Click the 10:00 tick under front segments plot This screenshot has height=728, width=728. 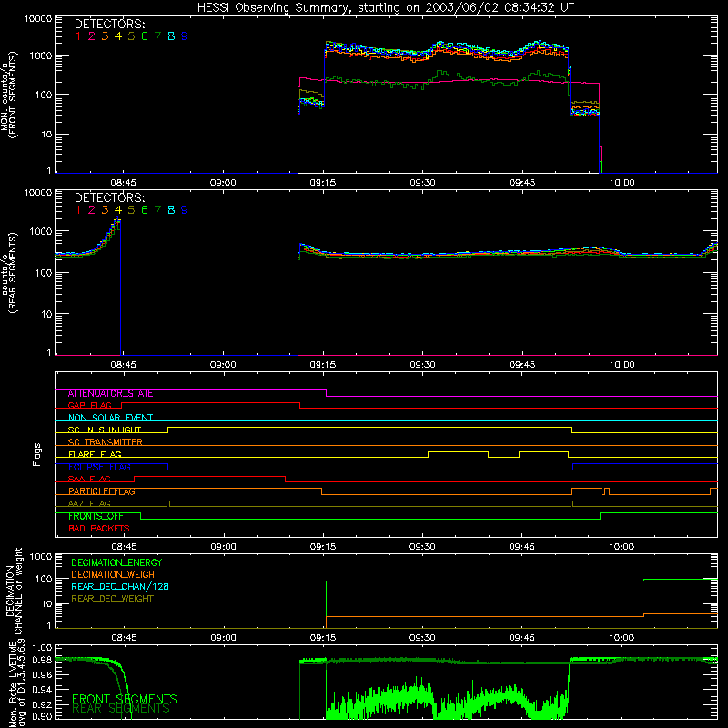coord(622,183)
